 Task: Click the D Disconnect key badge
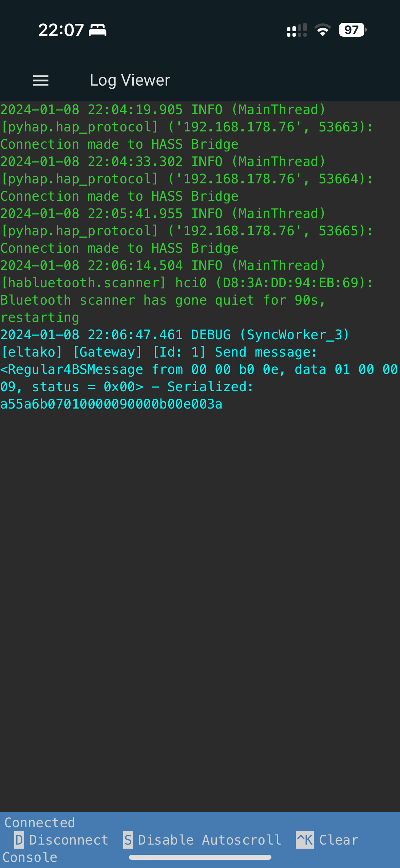19,840
